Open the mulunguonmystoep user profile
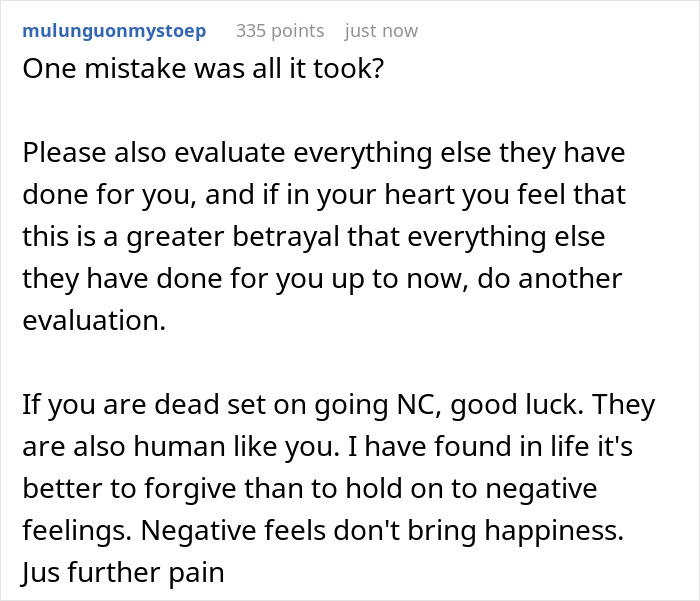This screenshot has height=601, width=700. (x=114, y=31)
